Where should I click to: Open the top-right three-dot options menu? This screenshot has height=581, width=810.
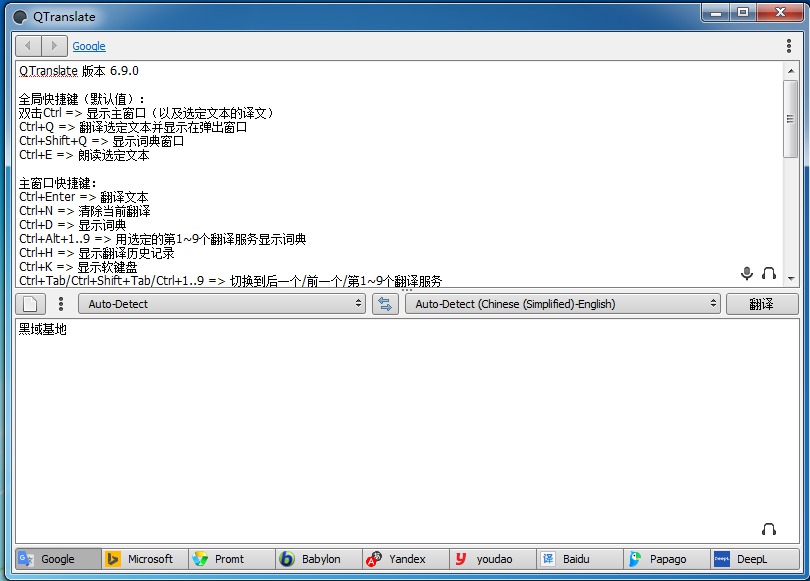click(x=789, y=46)
